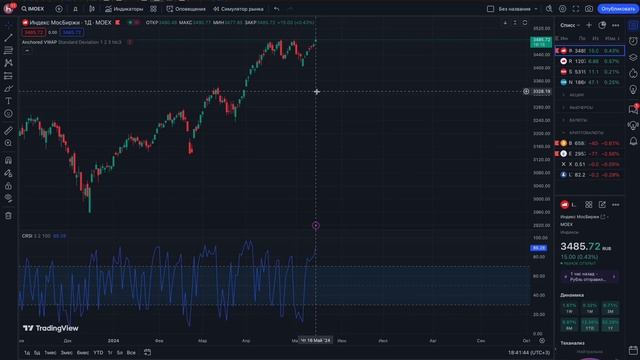Open the Индикаторы indicators dialog
Screen dimensions: 640x360
(x=124, y=9)
